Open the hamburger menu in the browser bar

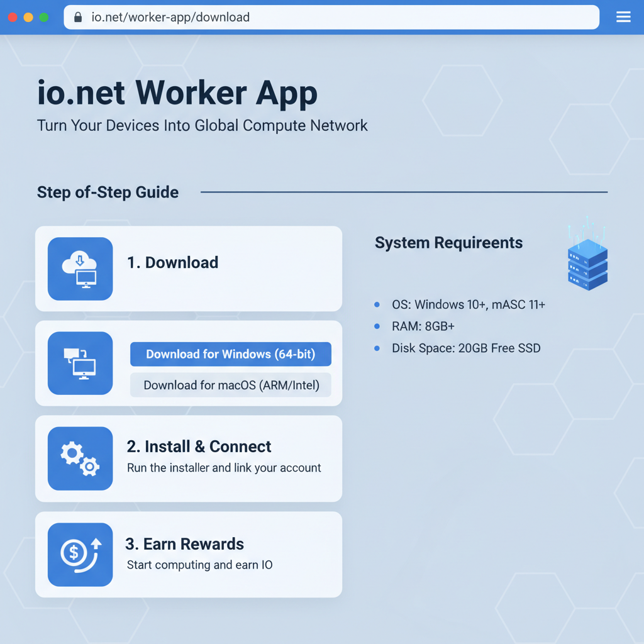pos(623,17)
